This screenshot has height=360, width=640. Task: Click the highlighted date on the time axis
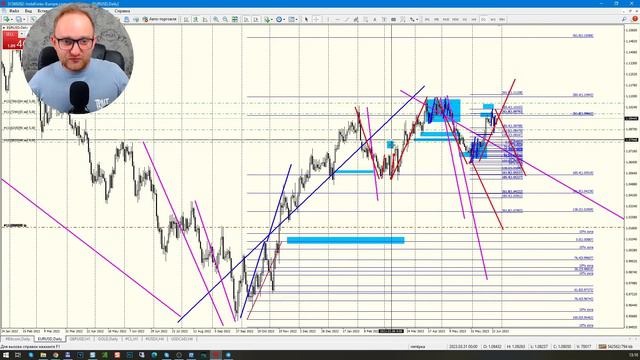coord(391,331)
